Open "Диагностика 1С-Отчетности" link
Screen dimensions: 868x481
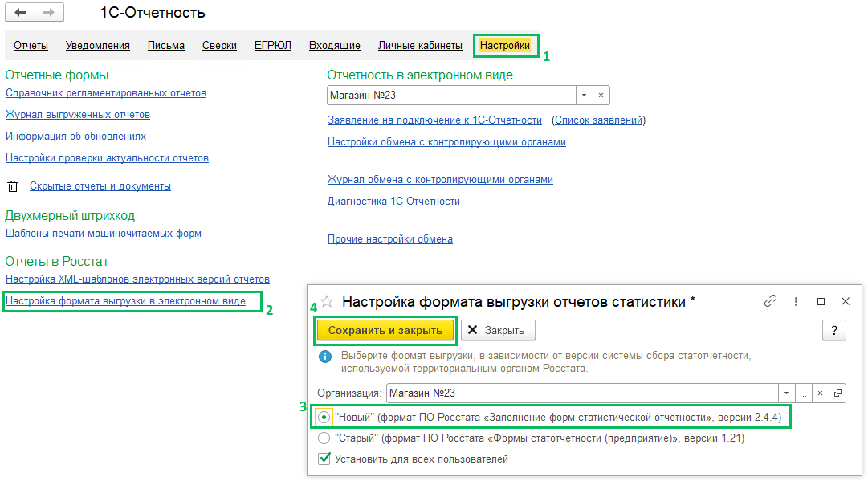(393, 202)
